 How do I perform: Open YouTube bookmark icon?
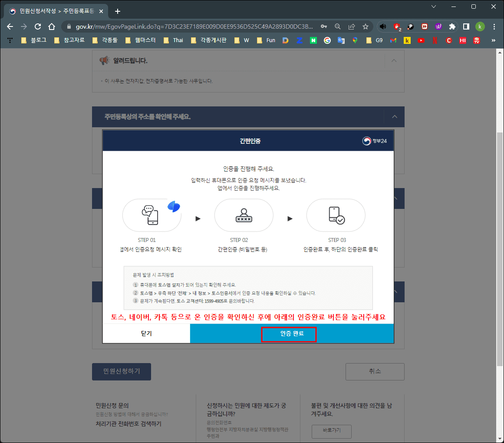click(x=421, y=40)
